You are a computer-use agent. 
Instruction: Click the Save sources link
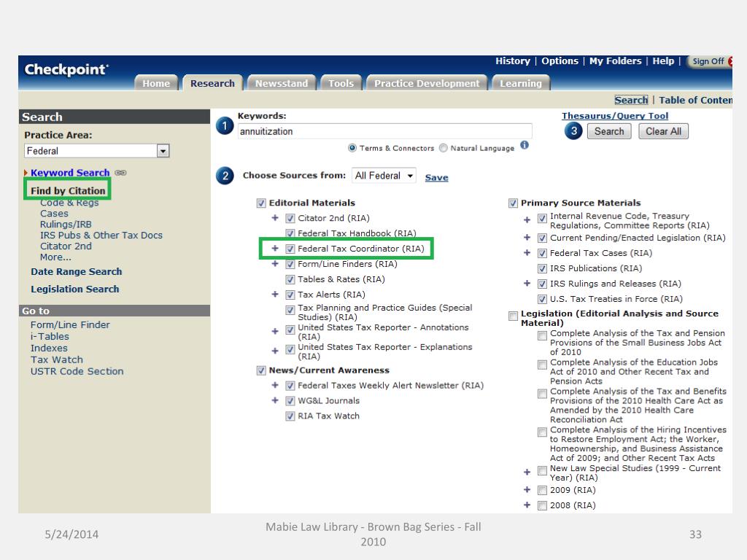pos(436,178)
